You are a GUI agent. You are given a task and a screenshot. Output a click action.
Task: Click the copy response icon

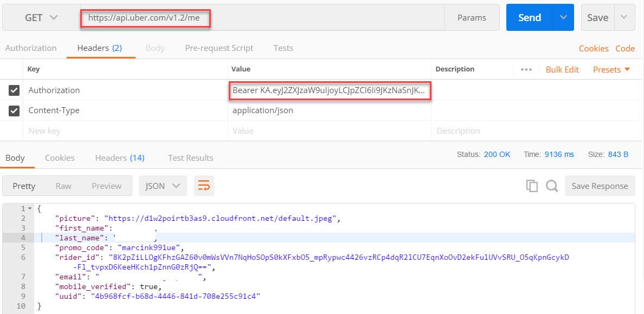click(x=531, y=186)
